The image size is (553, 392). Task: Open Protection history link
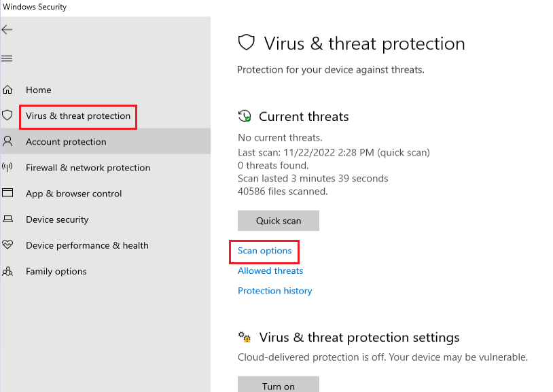274,291
